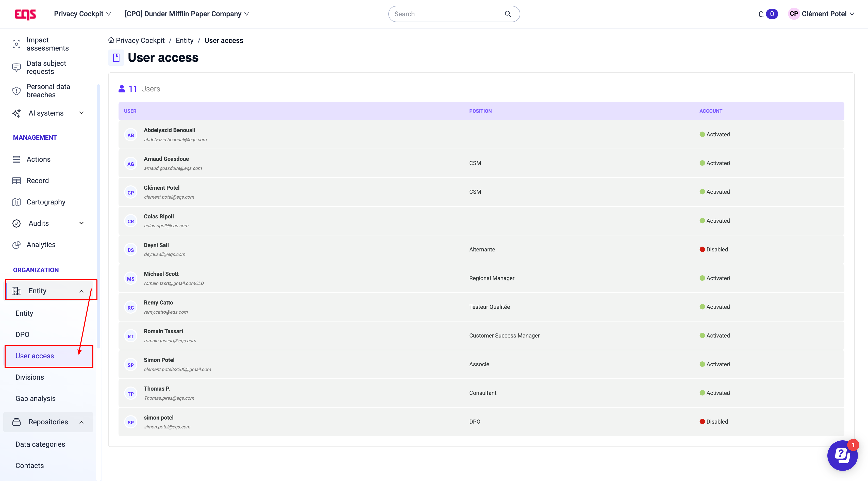Click the DS avatar for Deyni Sall
Viewport: 868px width, 481px height.
(130, 250)
